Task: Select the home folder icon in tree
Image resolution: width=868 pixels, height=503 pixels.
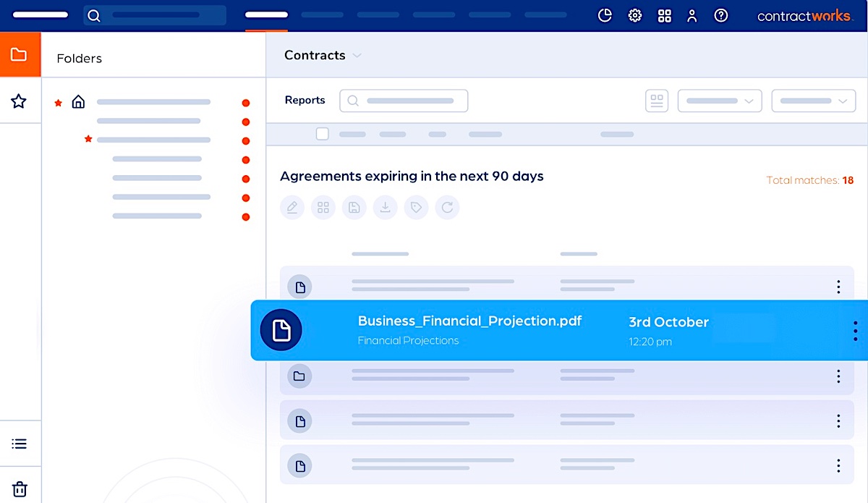Action: pos(78,102)
